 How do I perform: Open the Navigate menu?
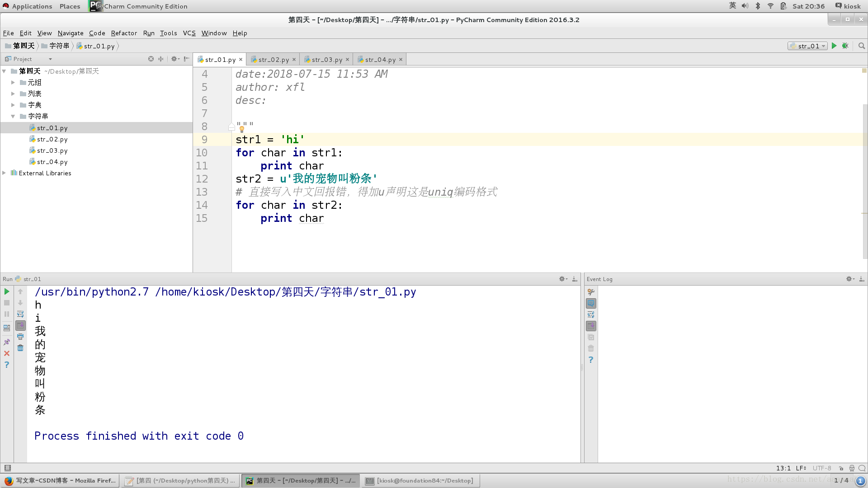[x=71, y=33]
